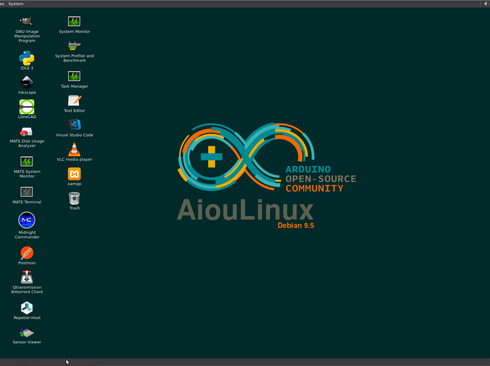Open the MATE Terminal shortcut
The height and width of the screenshot is (366, 490).
pyautogui.click(x=27, y=192)
